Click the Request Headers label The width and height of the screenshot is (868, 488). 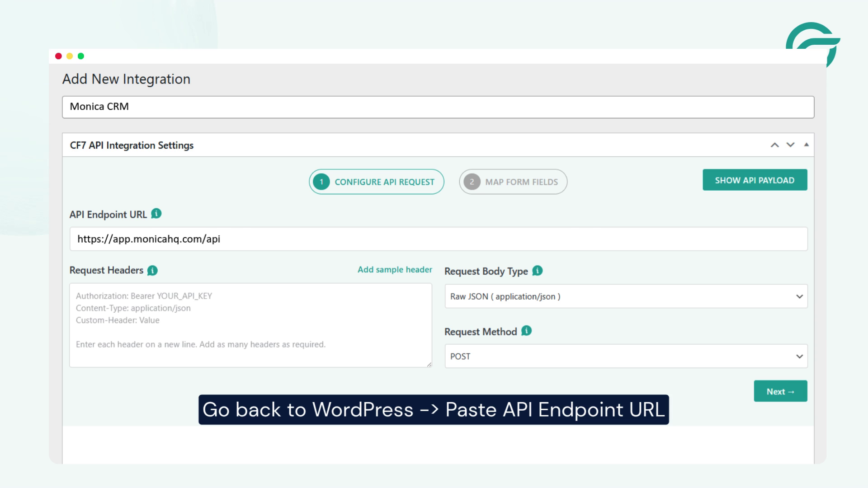coord(106,270)
